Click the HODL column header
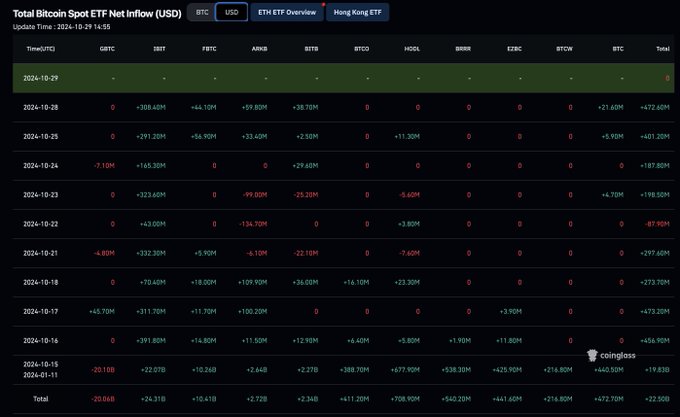Screen dimensions: 680x417 click(412, 49)
